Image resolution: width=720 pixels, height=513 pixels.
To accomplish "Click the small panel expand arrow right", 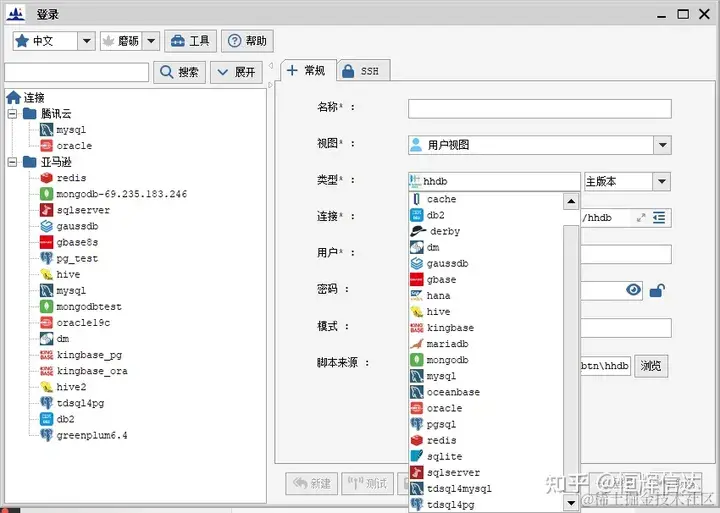I will 270,85.
